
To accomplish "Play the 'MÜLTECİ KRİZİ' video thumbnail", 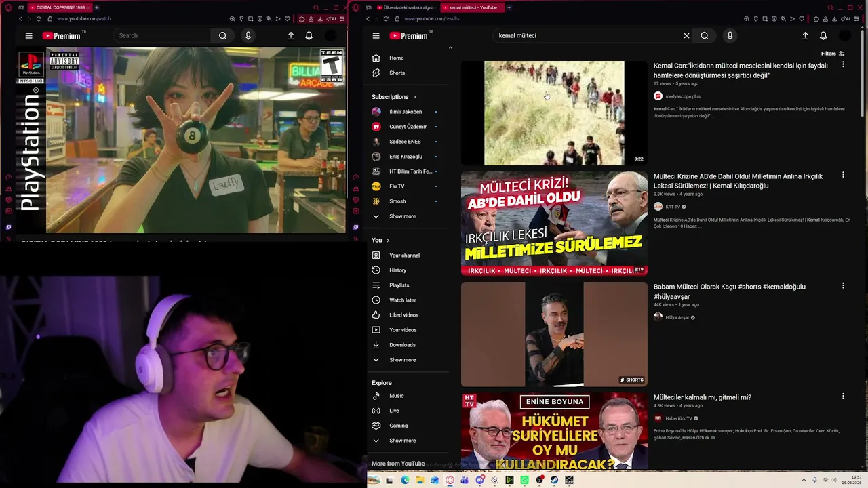I will point(554,224).
